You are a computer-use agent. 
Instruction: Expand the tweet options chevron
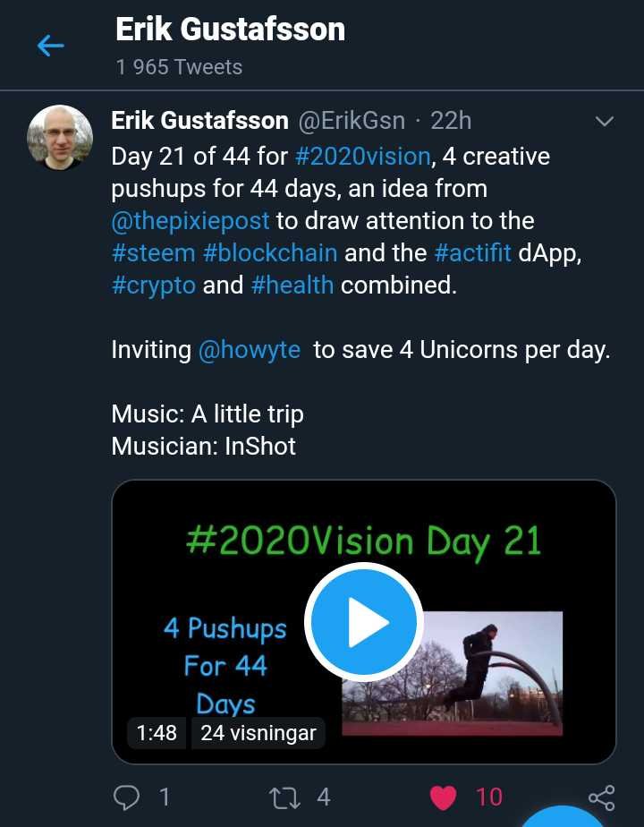coord(605,121)
